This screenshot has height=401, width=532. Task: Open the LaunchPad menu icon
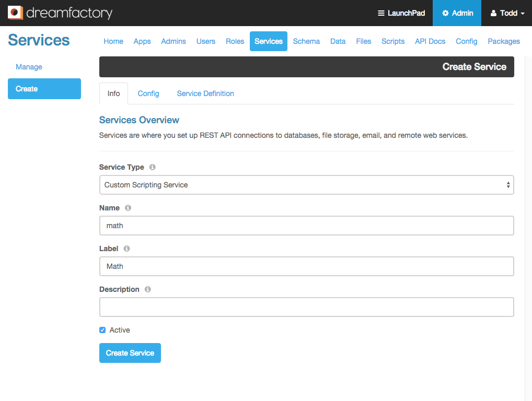pos(382,13)
